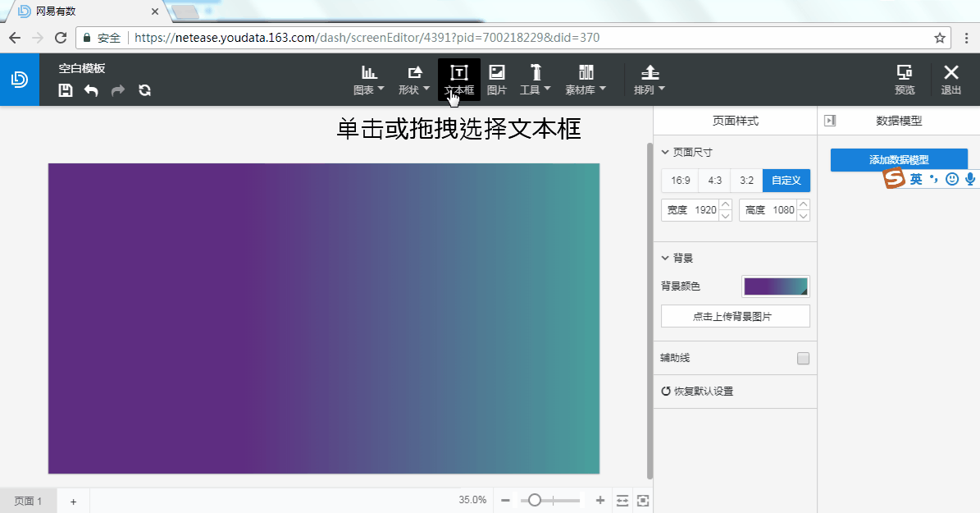The image size is (980, 513).
Task: Zoom in with the plus icon
Action: coord(600,500)
